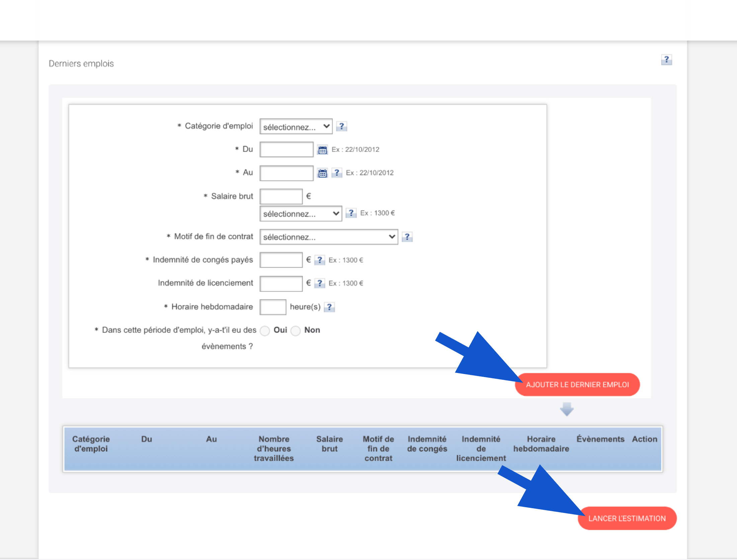Open Catégorie d'emploi dropdown
This screenshot has height=560, width=737.
pyautogui.click(x=296, y=126)
